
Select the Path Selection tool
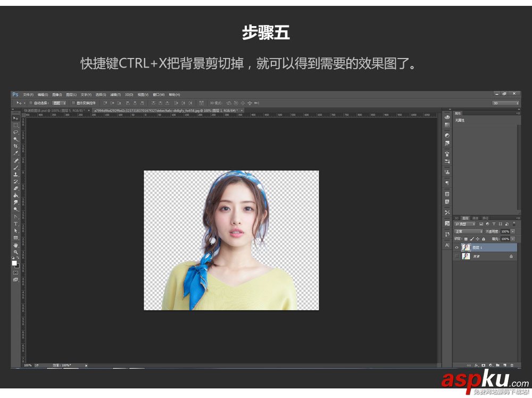pyautogui.click(x=15, y=231)
